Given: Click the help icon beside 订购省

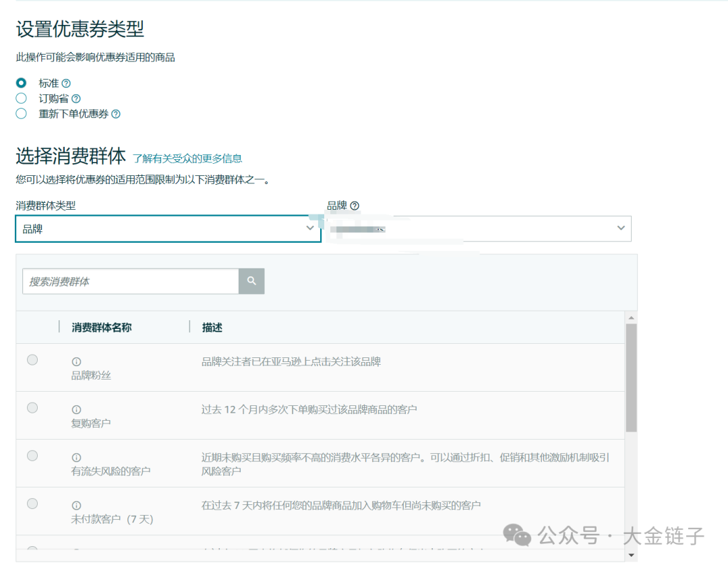Looking at the screenshot, I should point(76,98).
